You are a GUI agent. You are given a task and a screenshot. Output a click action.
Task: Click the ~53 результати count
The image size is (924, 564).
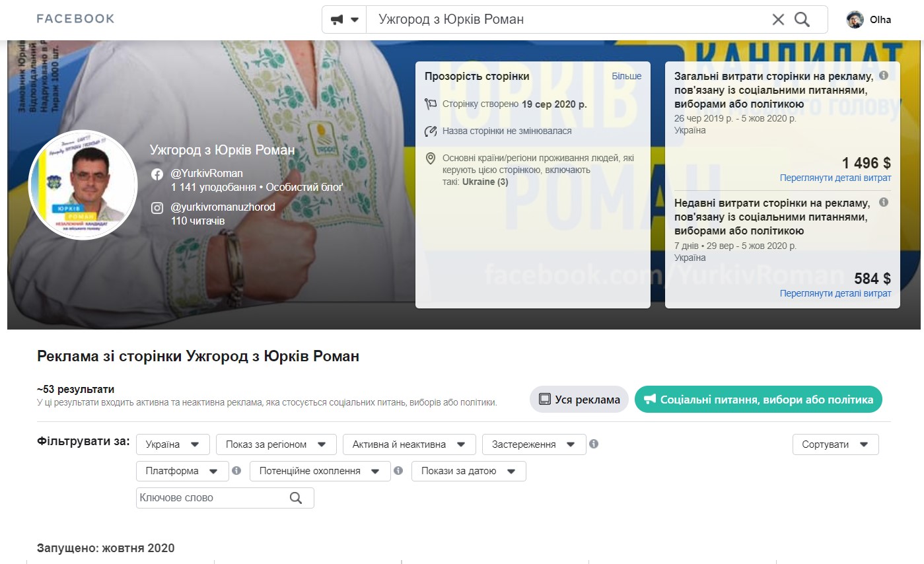point(76,390)
